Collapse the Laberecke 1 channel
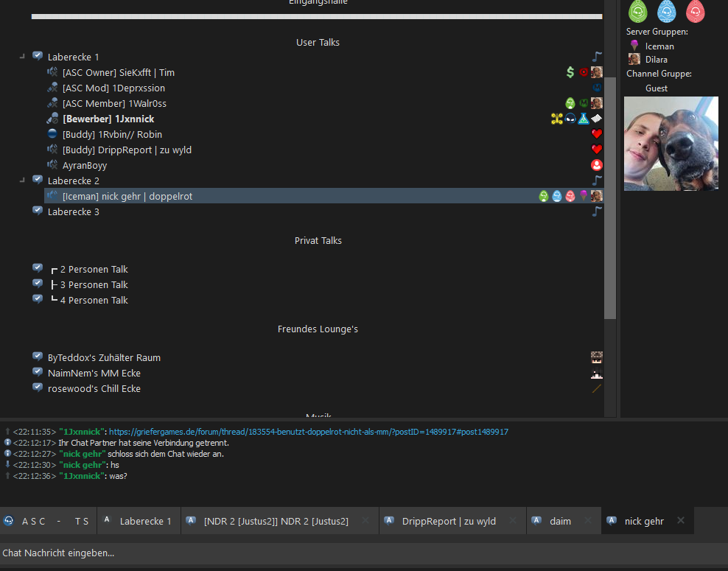The image size is (728, 571). pos(22,57)
